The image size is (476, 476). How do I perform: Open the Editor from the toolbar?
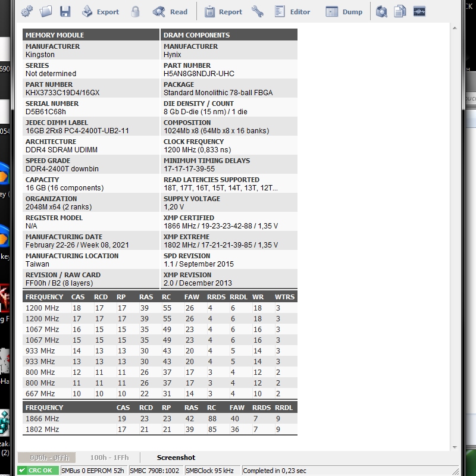point(292,11)
